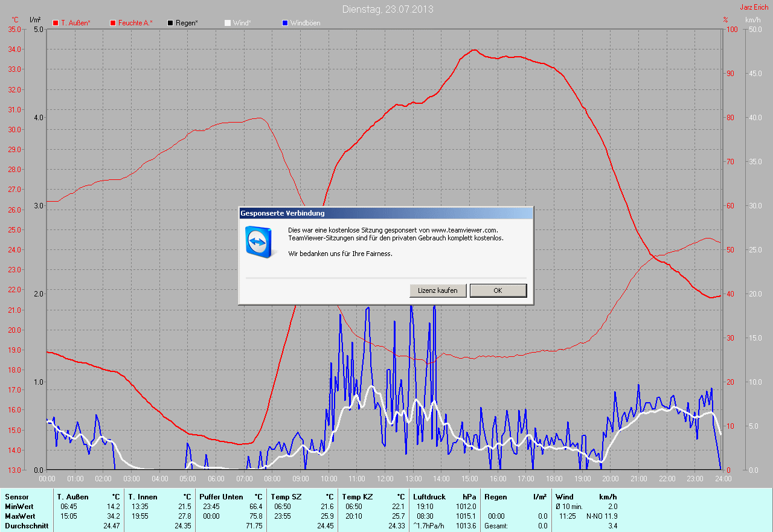The width and height of the screenshot is (773, 532).
Task: Click the OK button in dialog
Action: click(498, 290)
